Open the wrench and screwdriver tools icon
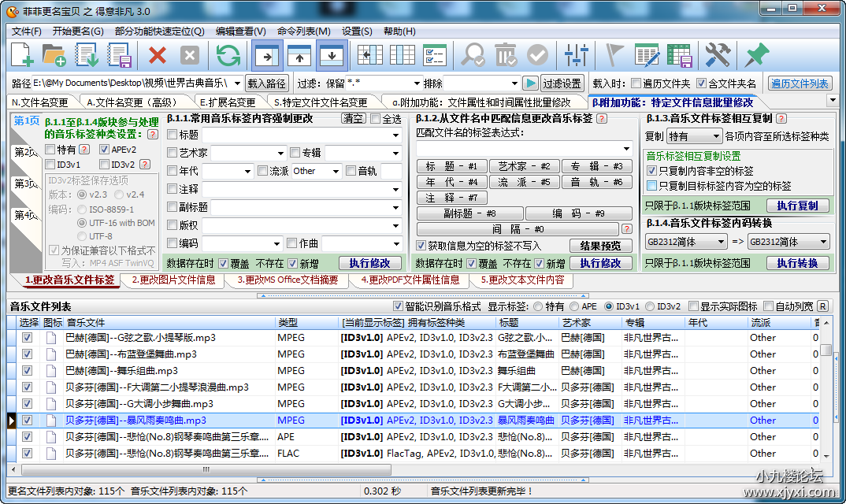 [x=717, y=55]
